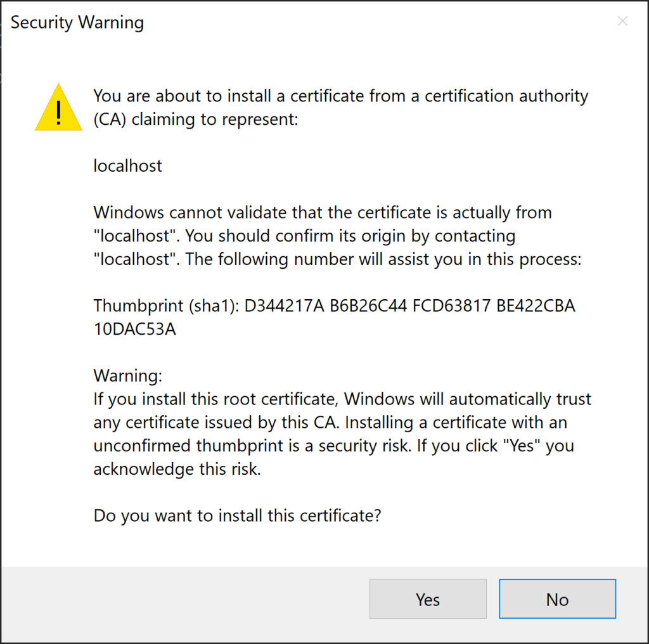Close the Security Warning dialog
The width and height of the screenshot is (649, 644).
pos(622,22)
